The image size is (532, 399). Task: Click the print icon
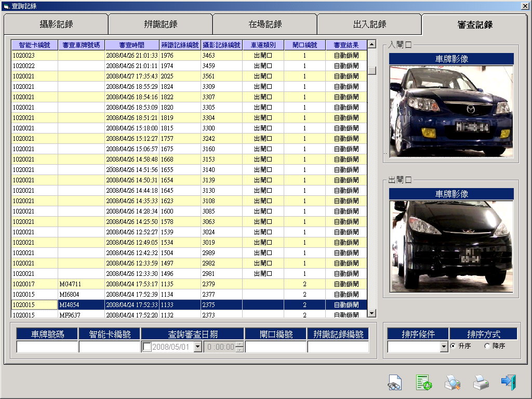481,383
